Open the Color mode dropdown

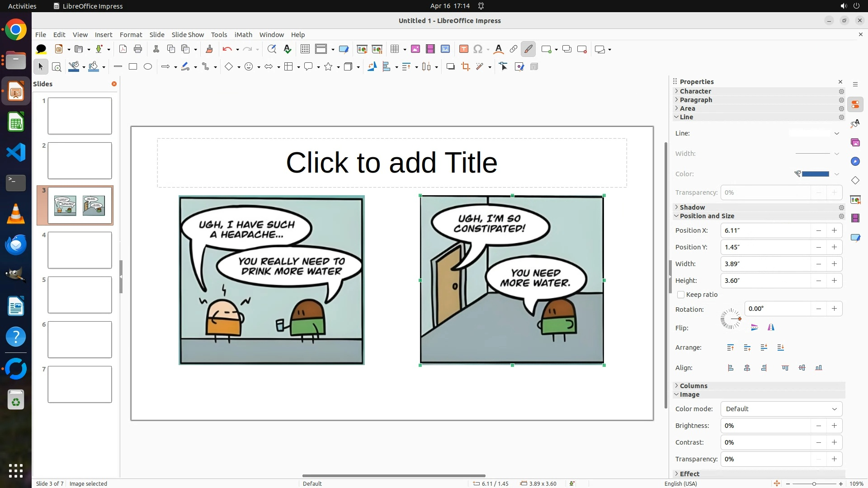coord(781,409)
